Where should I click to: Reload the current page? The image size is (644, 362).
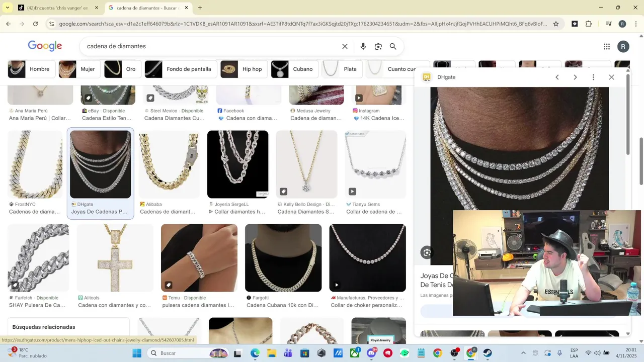coord(35,24)
